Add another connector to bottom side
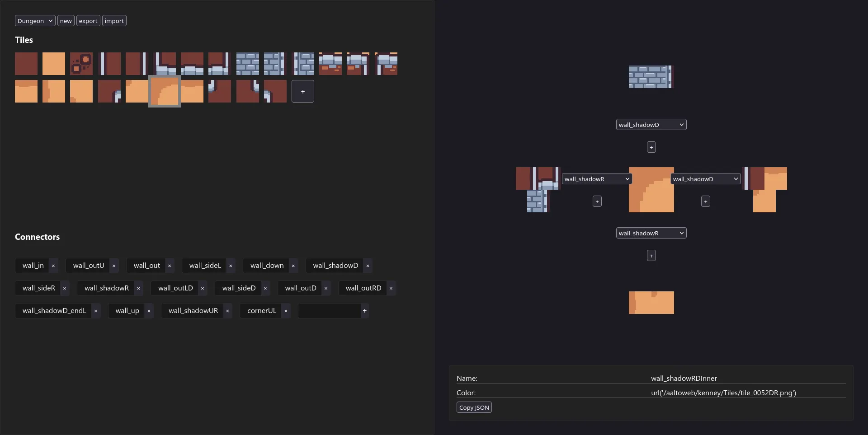 (x=651, y=256)
